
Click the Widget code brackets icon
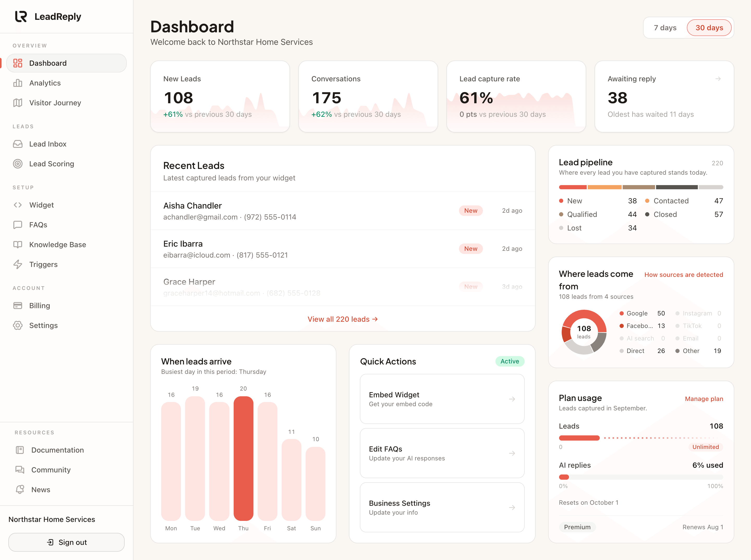pyautogui.click(x=18, y=205)
